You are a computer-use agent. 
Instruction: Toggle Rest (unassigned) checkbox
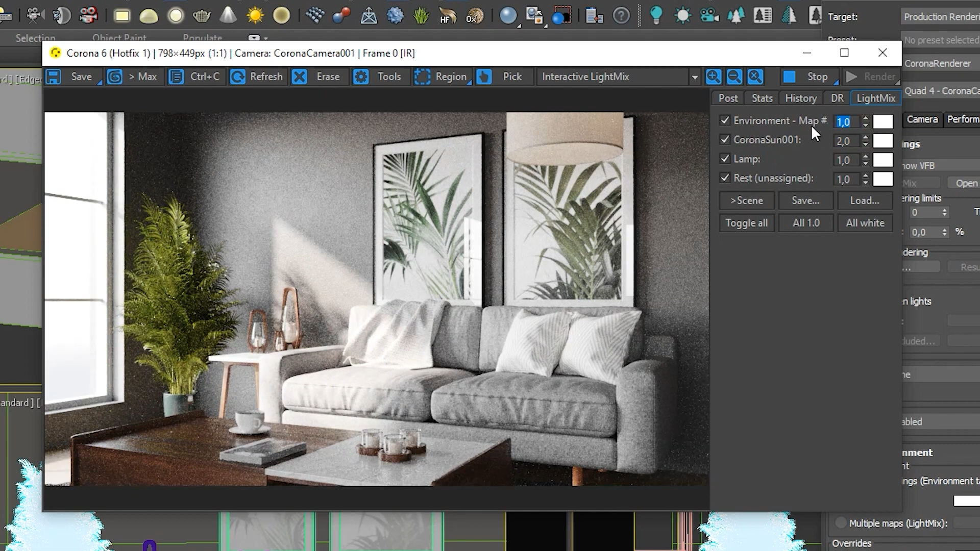(x=725, y=178)
